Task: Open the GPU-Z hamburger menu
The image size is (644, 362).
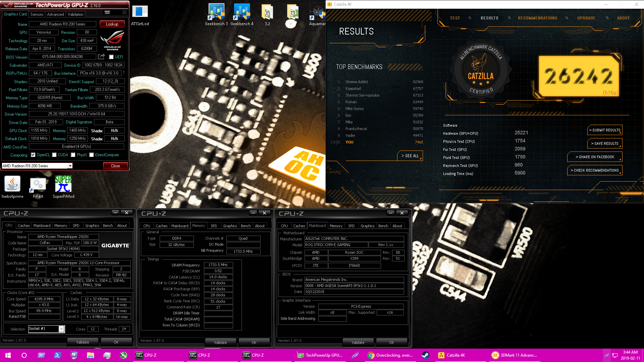Action: [x=124, y=12]
